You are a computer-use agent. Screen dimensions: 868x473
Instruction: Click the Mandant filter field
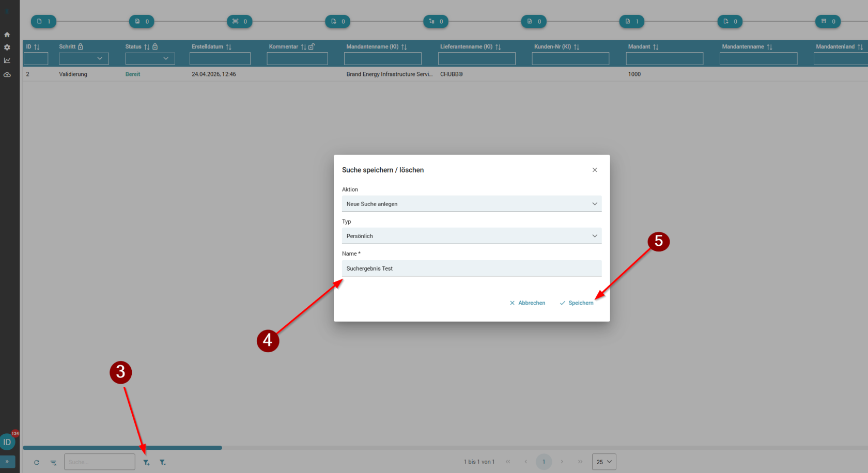pos(664,58)
